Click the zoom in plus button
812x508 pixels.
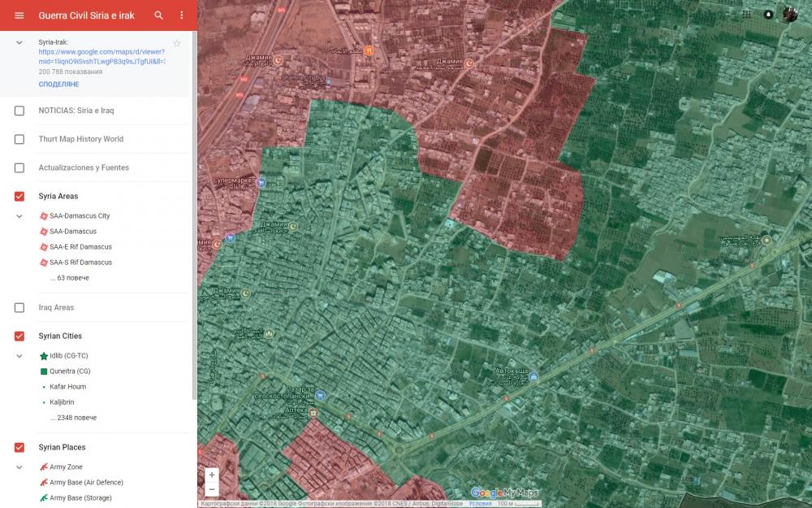pos(212,475)
